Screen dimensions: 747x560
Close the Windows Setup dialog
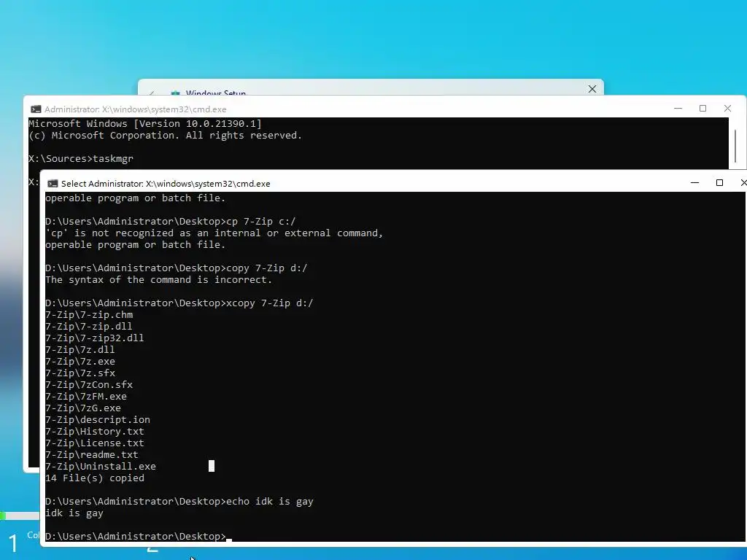(592, 89)
